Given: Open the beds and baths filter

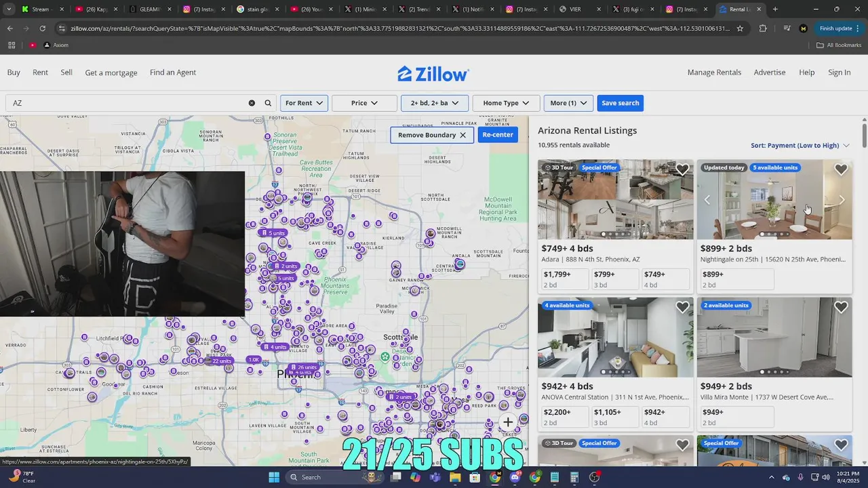Looking at the screenshot, I should click(x=435, y=103).
